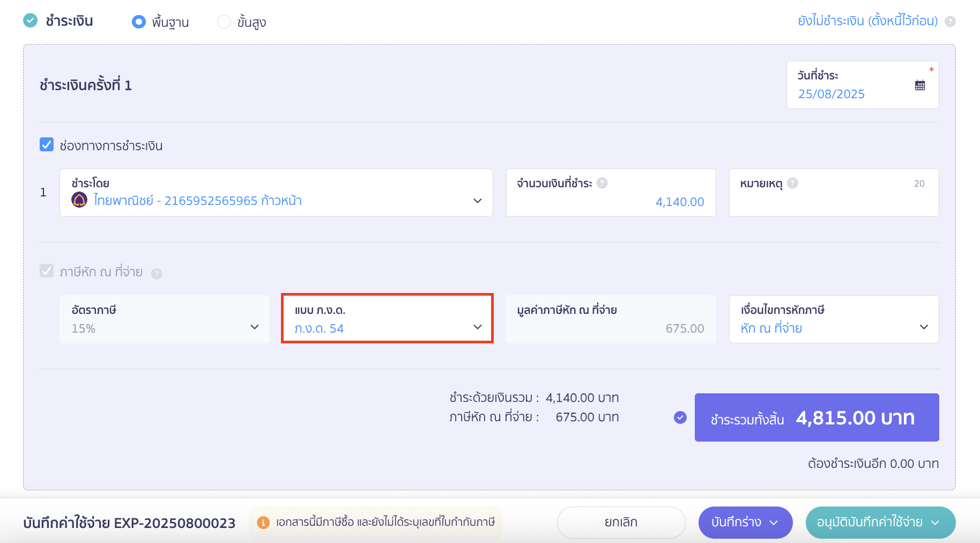Click help icon next to ยังไม่ชำระเงิน link
The image size is (980, 543).
[950, 21]
